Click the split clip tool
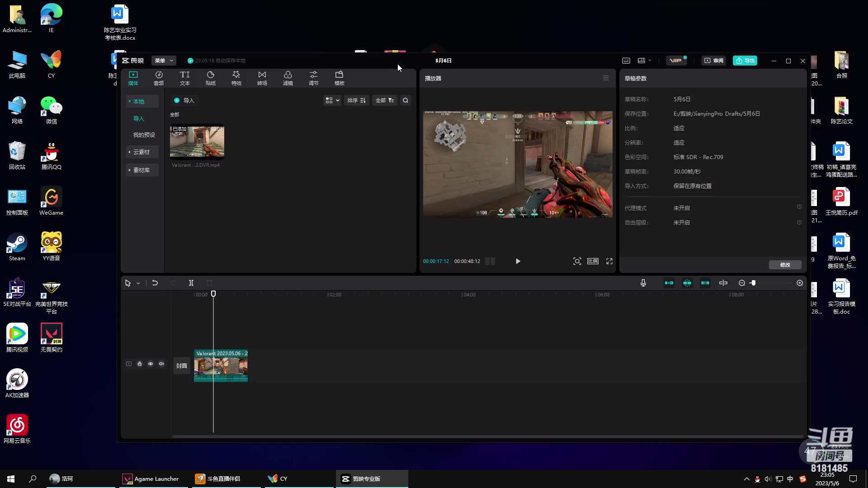868x488 pixels. (191, 283)
